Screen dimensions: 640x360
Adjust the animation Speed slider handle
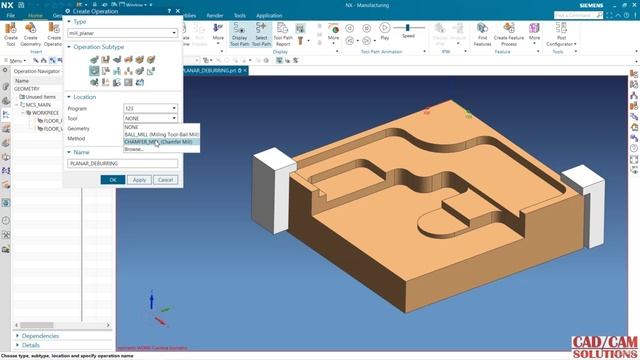407,27
